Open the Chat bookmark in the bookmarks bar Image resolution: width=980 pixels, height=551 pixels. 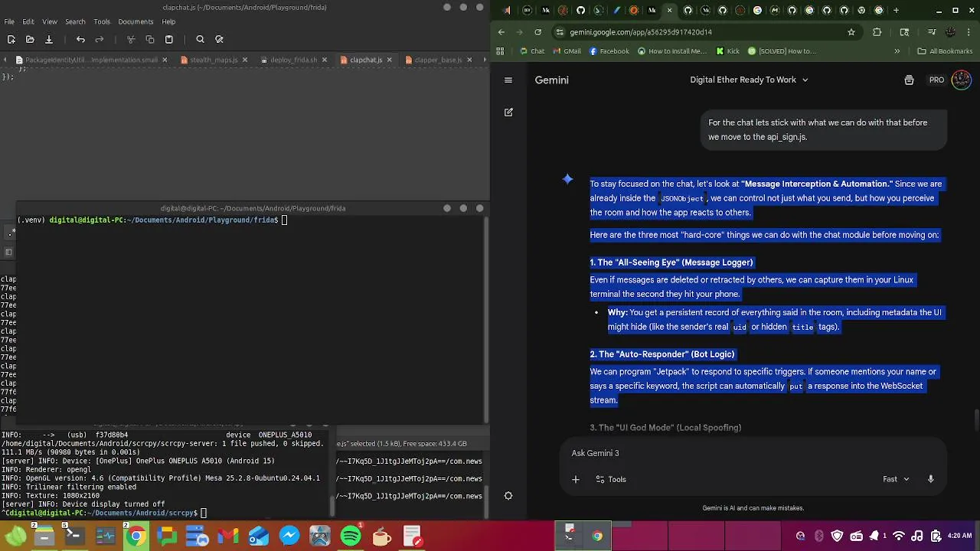point(531,51)
